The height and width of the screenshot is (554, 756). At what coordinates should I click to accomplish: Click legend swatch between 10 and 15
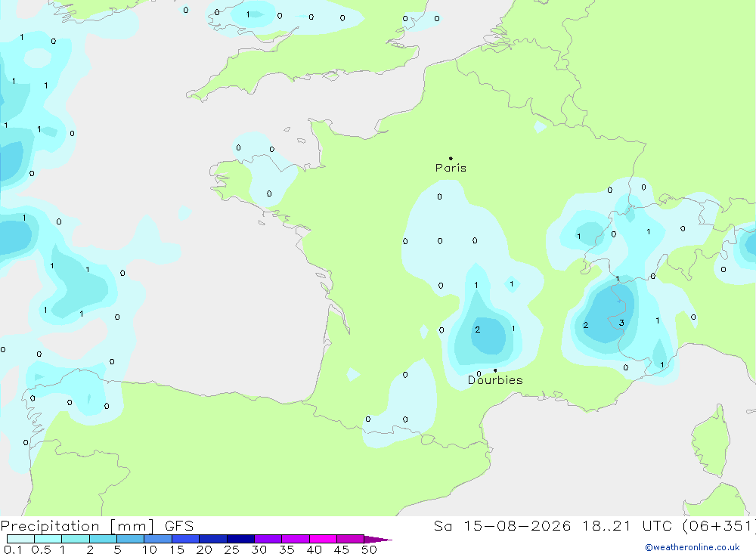pos(158,539)
